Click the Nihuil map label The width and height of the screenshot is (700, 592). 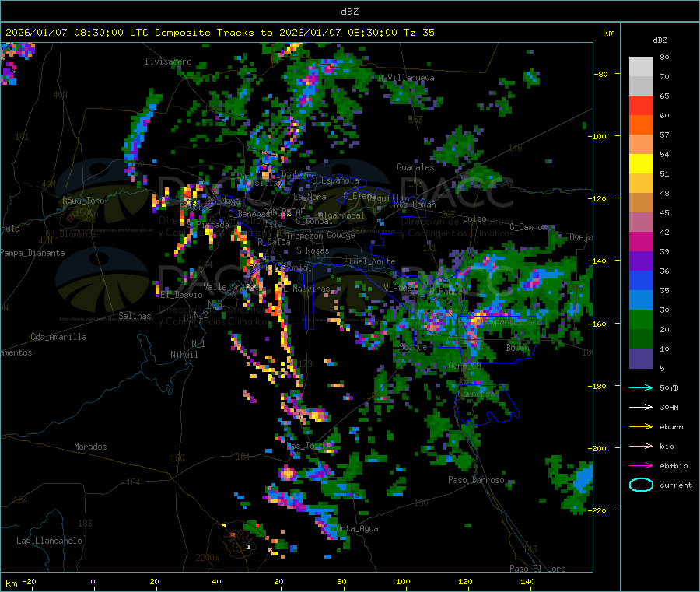tap(184, 355)
